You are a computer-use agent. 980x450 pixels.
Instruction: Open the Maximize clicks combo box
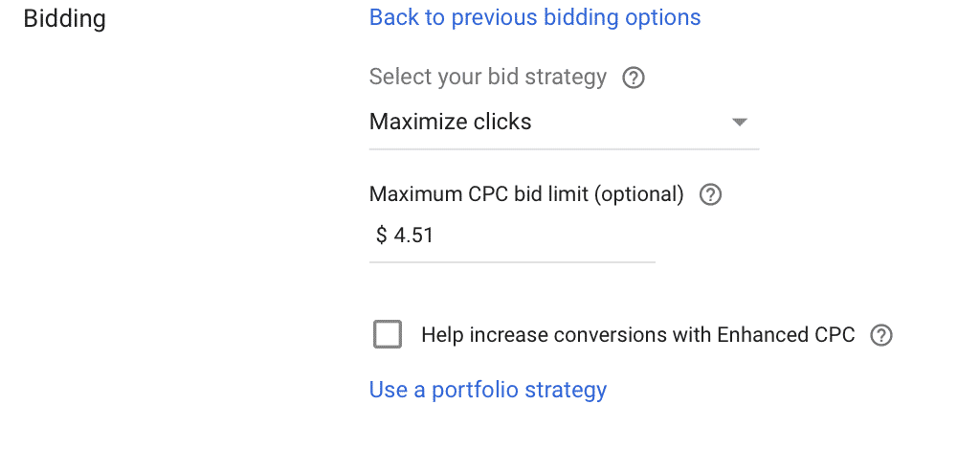click(x=564, y=123)
